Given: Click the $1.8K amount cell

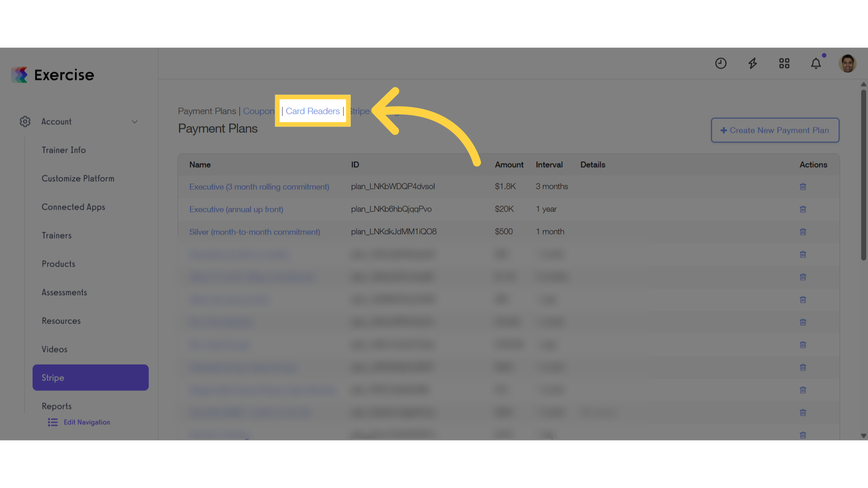Looking at the screenshot, I should pyautogui.click(x=505, y=186).
